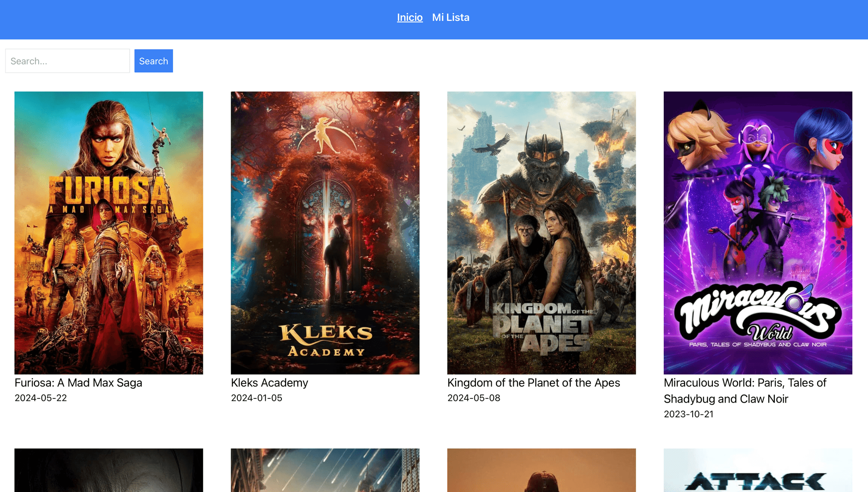The width and height of the screenshot is (868, 492).
Task: Go to the Mi Lista page
Action: pyautogui.click(x=451, y=17)
